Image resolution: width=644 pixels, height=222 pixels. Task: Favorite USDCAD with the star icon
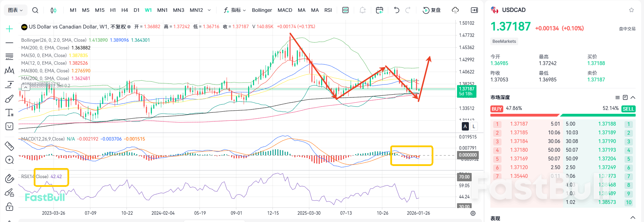coord(631,10)
